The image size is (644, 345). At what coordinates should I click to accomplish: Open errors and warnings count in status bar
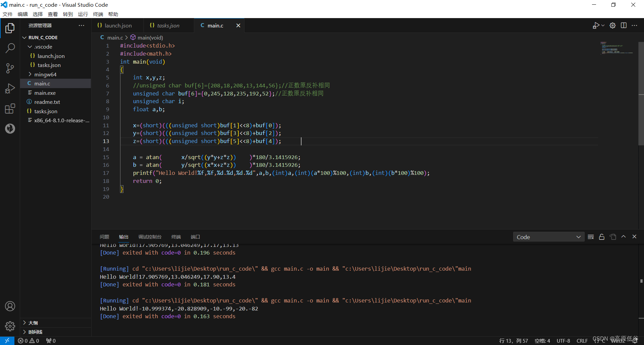29,341
